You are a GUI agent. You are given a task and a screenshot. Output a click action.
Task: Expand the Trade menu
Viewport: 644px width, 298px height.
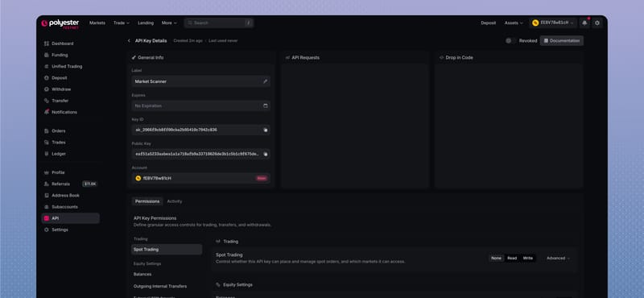pos(122,23)
